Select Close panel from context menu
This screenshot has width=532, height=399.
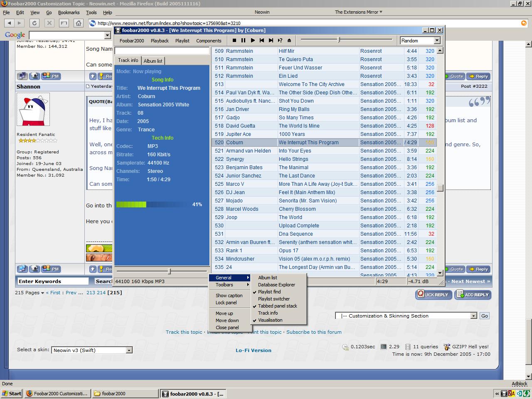pos(227,328)
